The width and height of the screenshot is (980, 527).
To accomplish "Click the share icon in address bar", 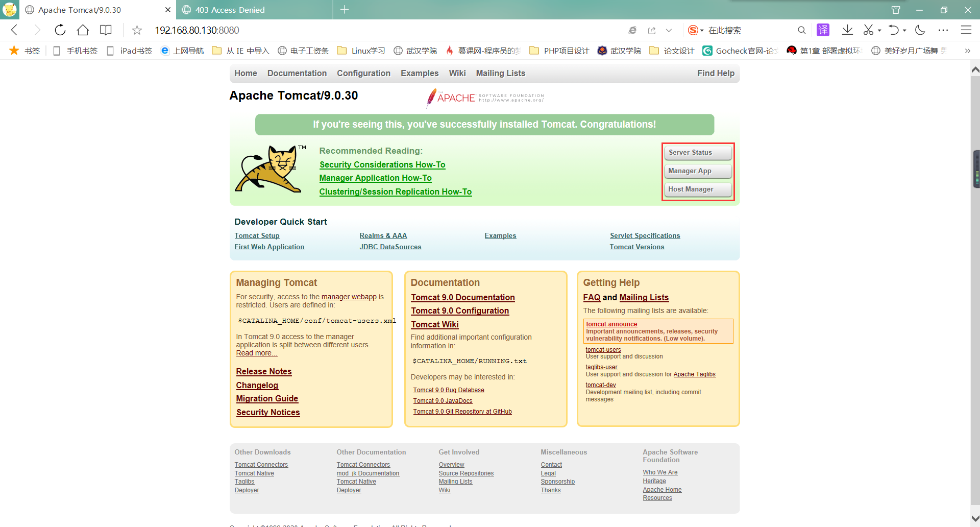I will click(x=652, y=30).
